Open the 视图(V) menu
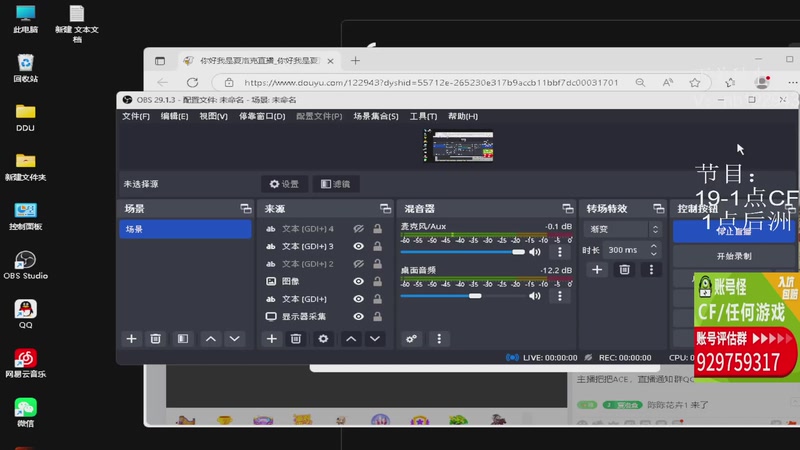The height and width of the screenshot is (450, 800). click(x=213, y=116)
